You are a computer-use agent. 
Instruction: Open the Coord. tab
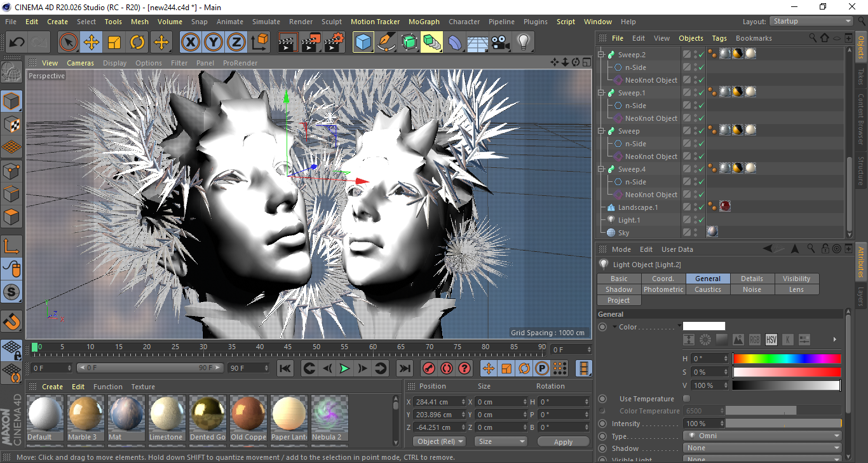pos(663,279)
